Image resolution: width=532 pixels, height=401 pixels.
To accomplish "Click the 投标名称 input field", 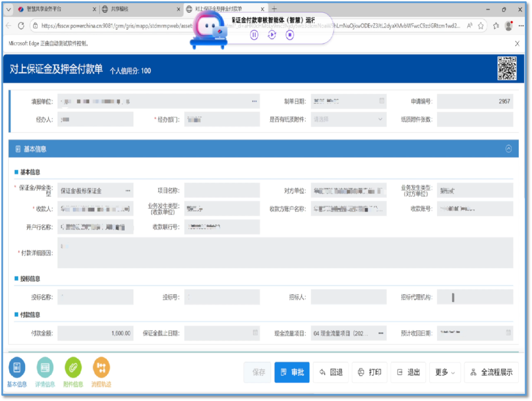I will tap(96, 297).
